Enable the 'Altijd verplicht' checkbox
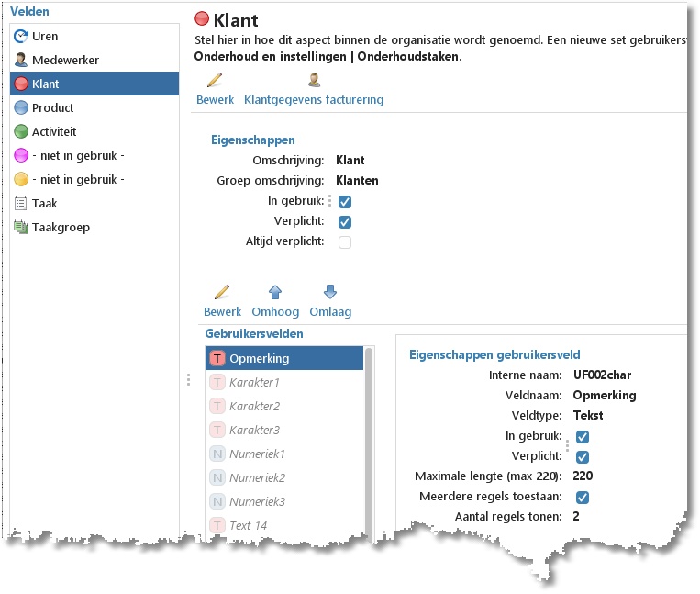The width and height of the screenshot is (700, 594). pyautogui.click(x=345, y=242)
